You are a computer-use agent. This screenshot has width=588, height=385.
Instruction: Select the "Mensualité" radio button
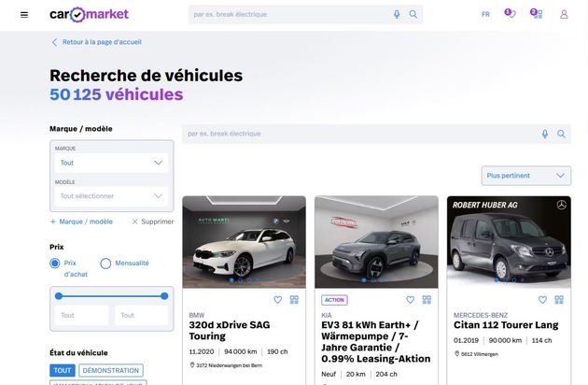pos(105,264)
